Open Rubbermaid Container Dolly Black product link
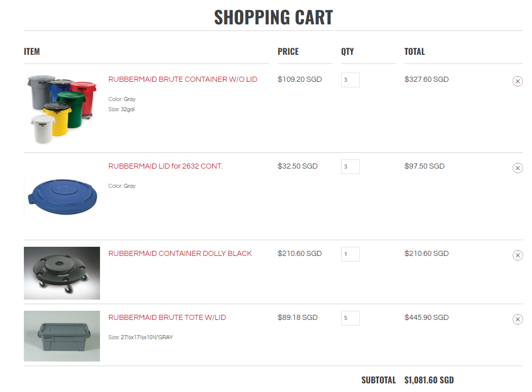The width and height of the screenshot is (532, 392). 180,253
